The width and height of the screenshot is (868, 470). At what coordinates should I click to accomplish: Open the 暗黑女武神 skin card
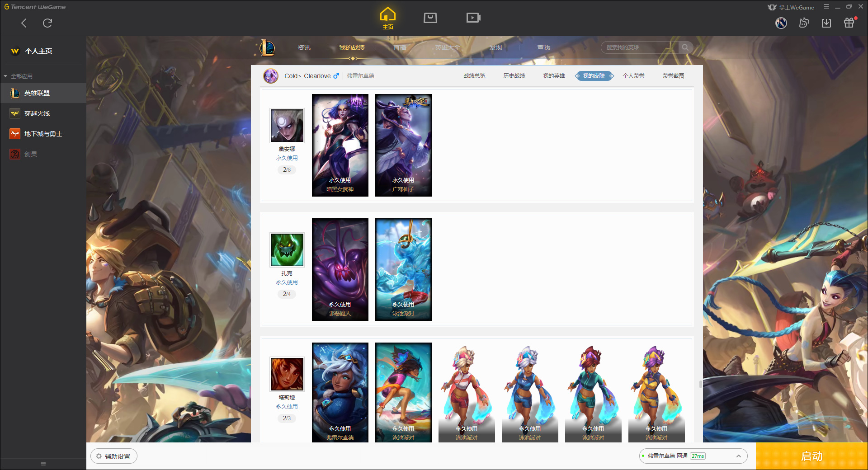point(340,145)
